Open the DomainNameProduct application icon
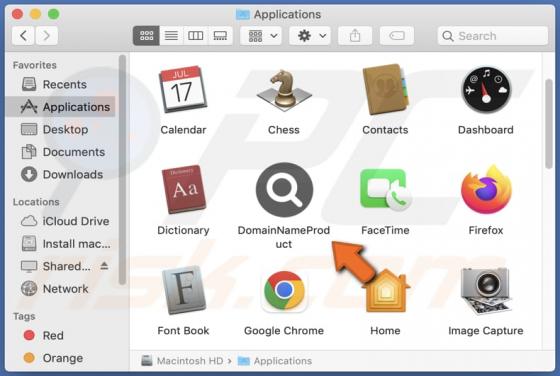The height and width of the screenshot is (376, 560). click(284, 190)
